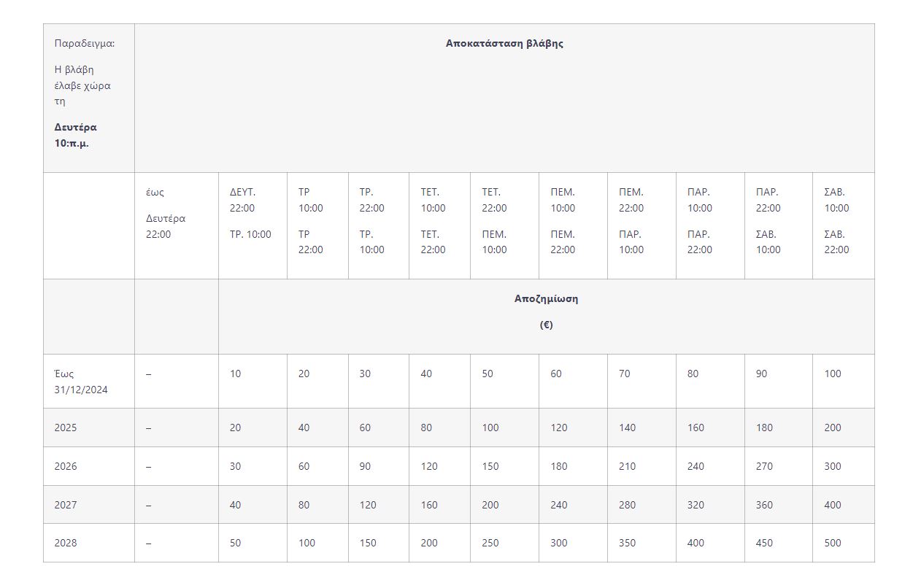The width and height of the screenshot is (913, 588).
Task: Select the 2025 row label
Action: point(65,428)
